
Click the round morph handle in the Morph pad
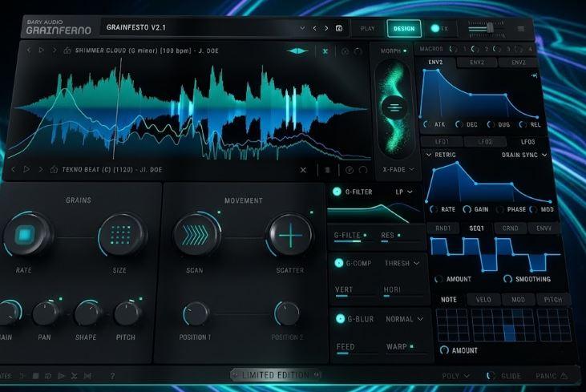click(x=394, y=107)
